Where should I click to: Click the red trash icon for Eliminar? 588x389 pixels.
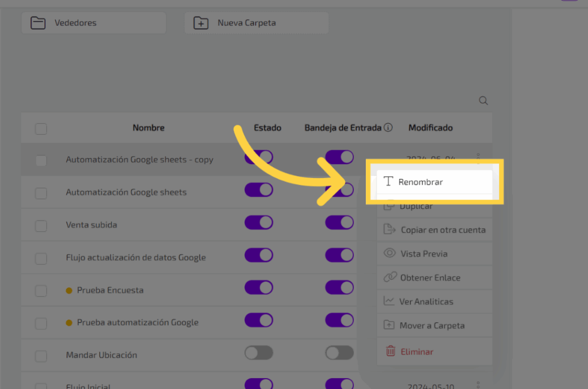coord(390,351)
